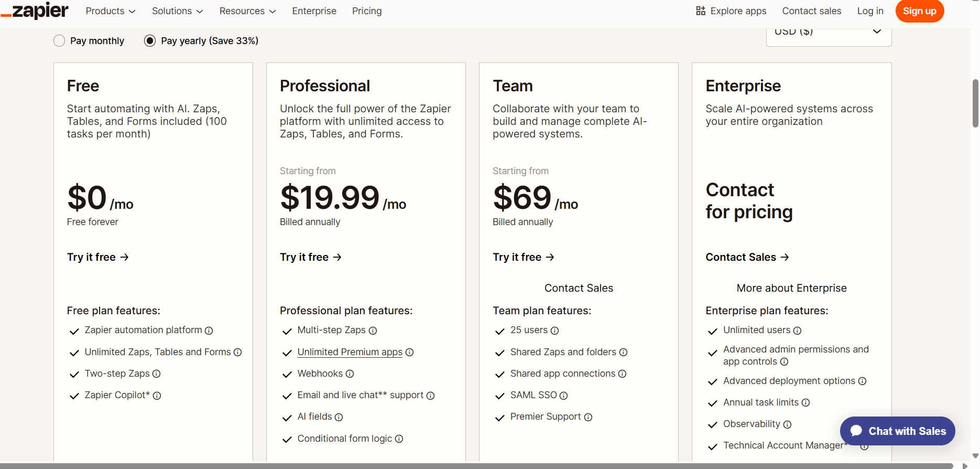This screenshot has width=980, height=469.
Task: Click info icon next to 25 users
Action: tap(554, 331)
